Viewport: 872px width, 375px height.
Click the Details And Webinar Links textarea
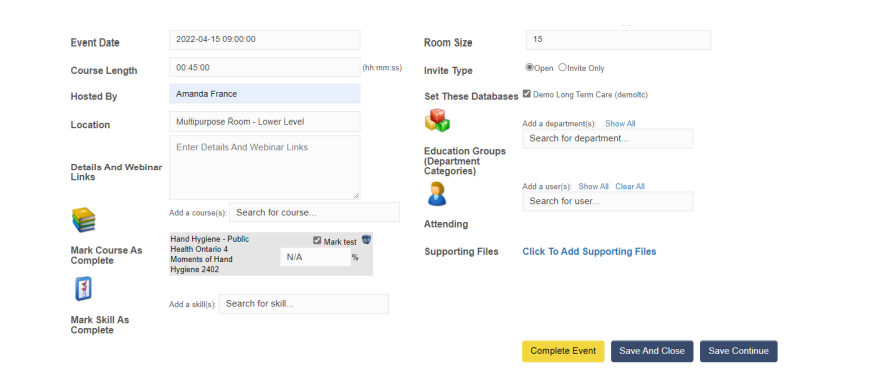click(x=265, y=167)
